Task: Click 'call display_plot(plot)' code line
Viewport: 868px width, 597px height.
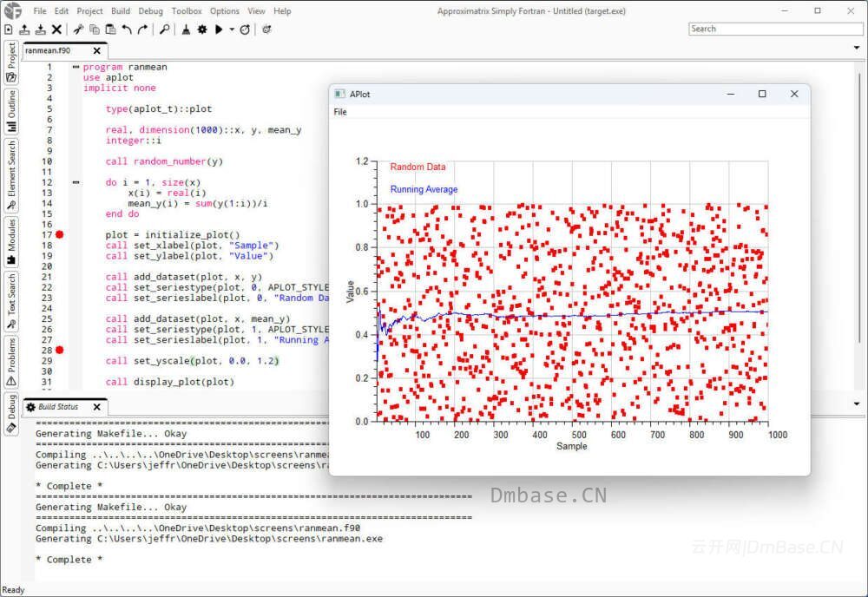Action: (170, 382)
